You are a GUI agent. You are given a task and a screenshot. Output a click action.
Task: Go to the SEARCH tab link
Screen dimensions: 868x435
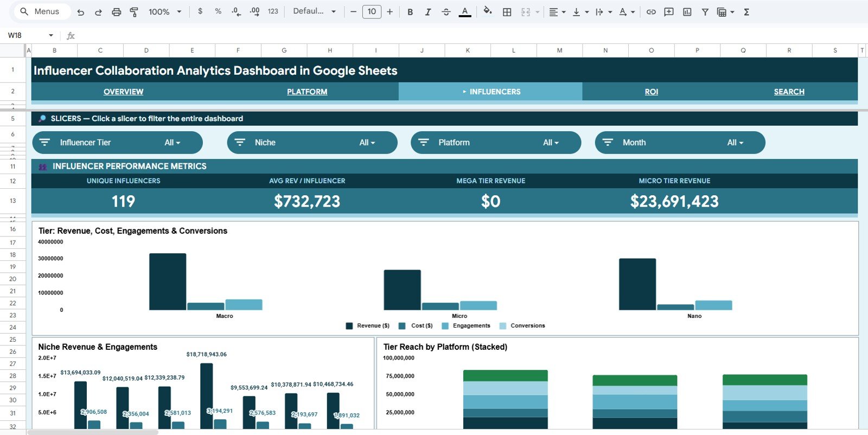coord(789,92)
